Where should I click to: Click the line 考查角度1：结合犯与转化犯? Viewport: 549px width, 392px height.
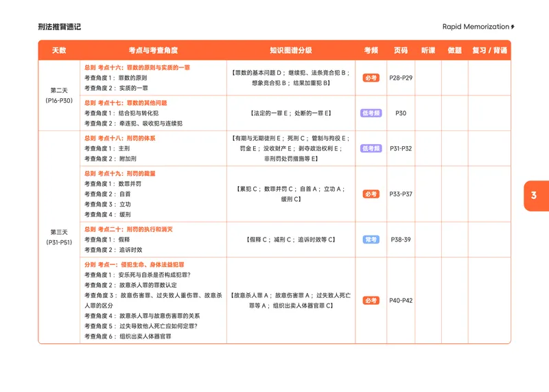(121, 113)
